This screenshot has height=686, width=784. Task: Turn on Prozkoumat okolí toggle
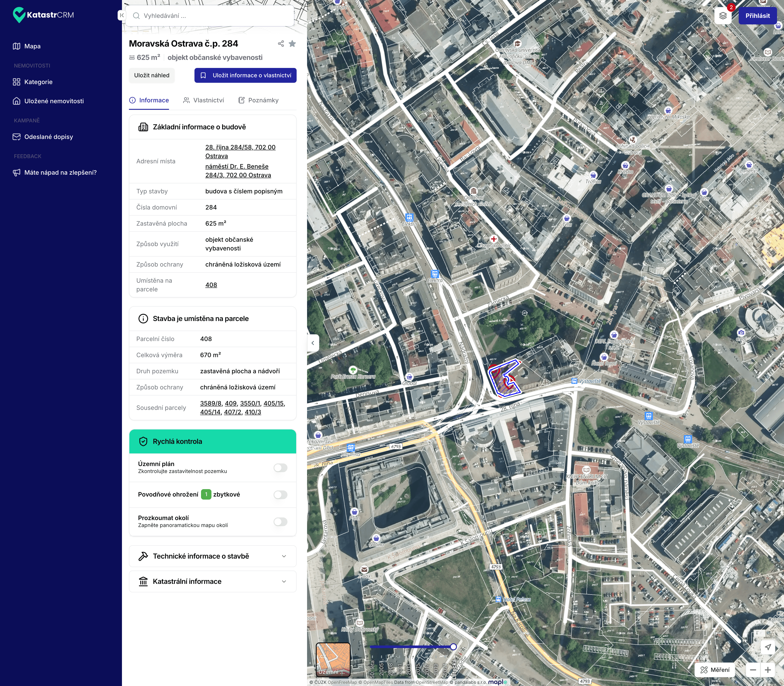pyautogui.click(x=280, y=522)
